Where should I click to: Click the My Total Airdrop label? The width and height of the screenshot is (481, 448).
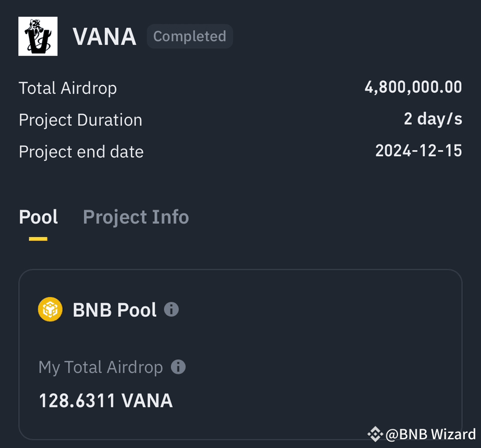click(x=100, y=367)
